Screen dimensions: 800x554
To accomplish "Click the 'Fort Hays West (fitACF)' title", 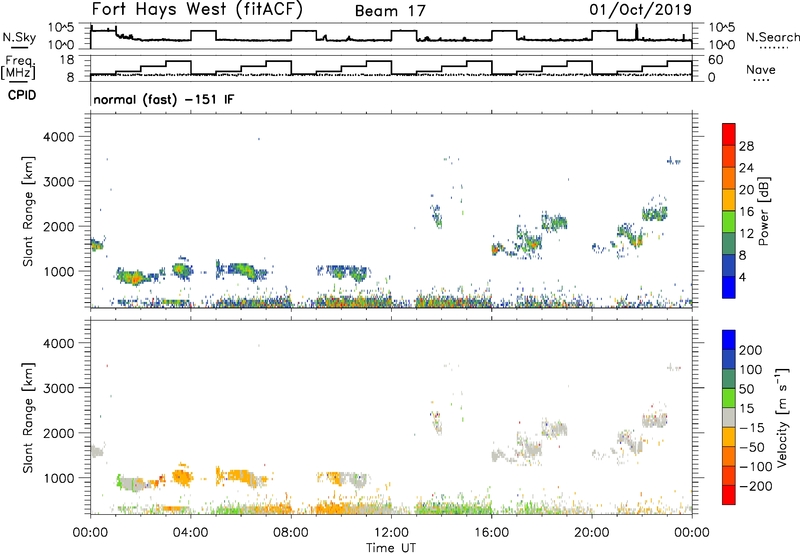I will tap(197, 10).
